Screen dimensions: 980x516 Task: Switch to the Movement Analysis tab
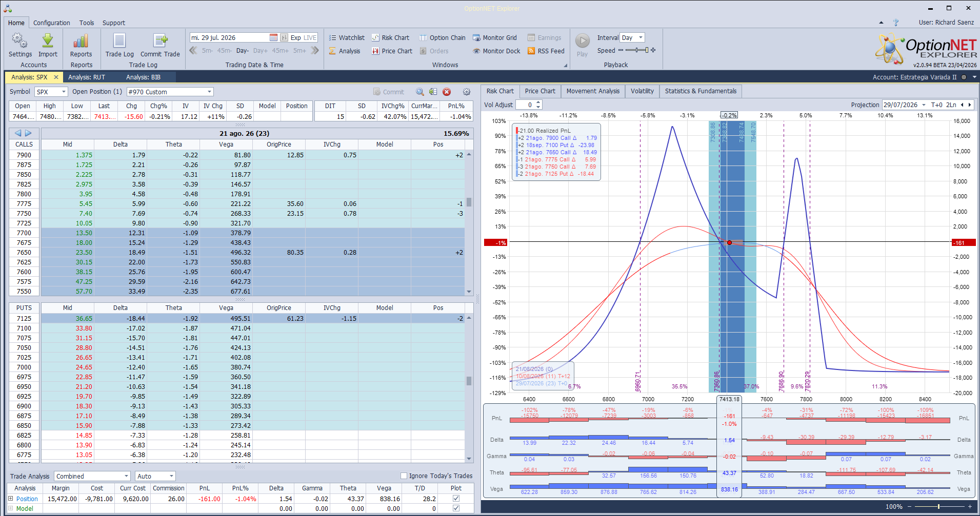[x=593, y=91]
